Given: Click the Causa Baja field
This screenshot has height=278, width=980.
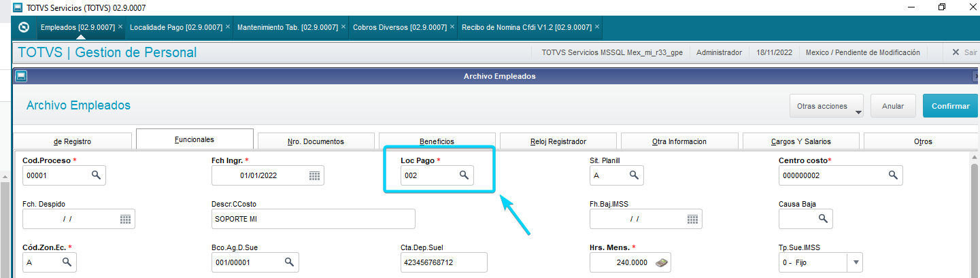Looking at the screenshot, I should tap(806, 219).
